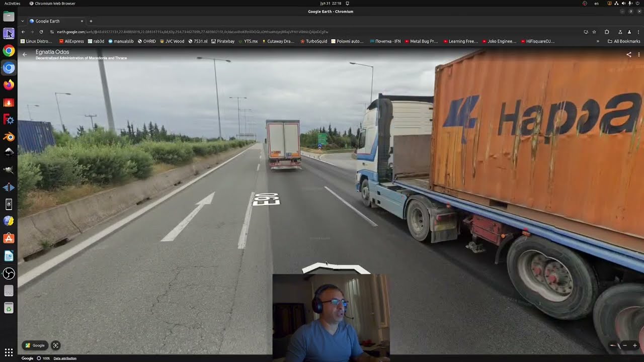Open the Chromium Web Browser app menu

point(52,4)
